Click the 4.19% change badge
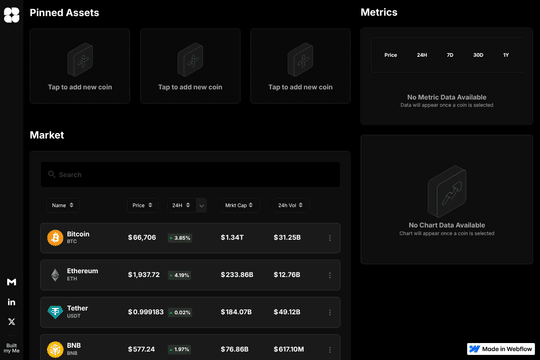 point(179,275)
